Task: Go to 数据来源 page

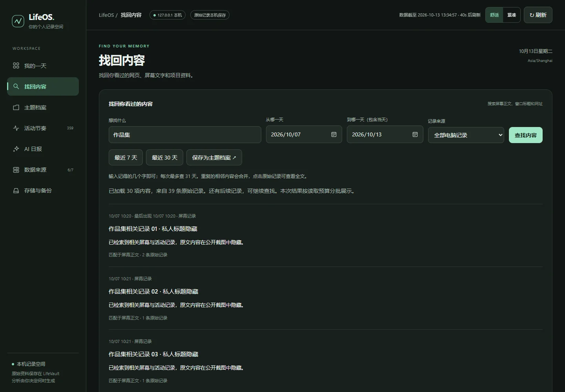Action: point(43,170)
